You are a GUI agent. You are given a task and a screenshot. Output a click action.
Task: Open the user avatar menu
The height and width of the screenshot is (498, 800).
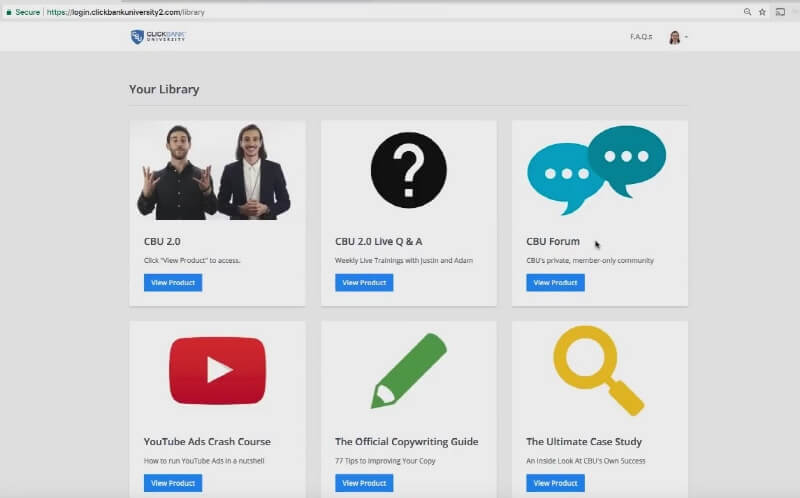678,37
